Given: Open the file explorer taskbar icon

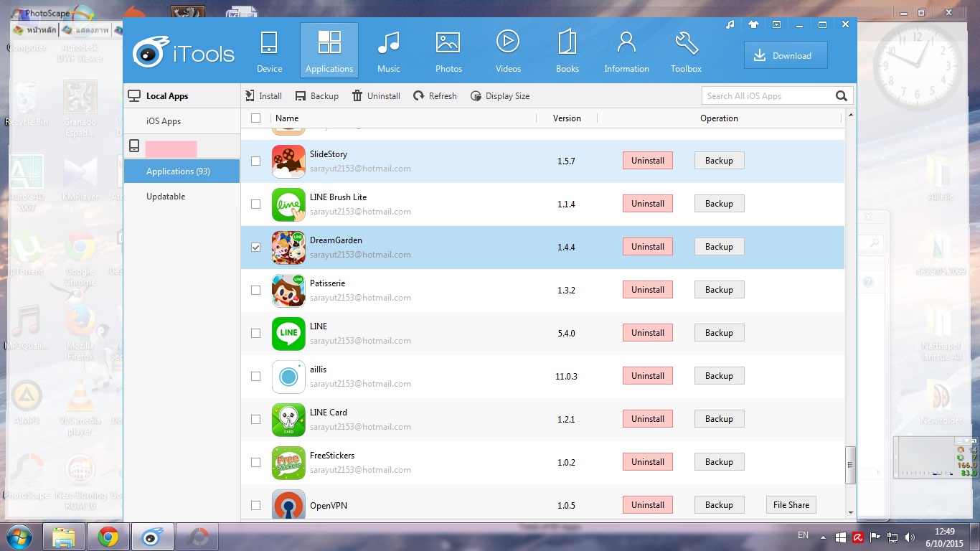Looking at the screenshot, I should click(x=64, y=537).
